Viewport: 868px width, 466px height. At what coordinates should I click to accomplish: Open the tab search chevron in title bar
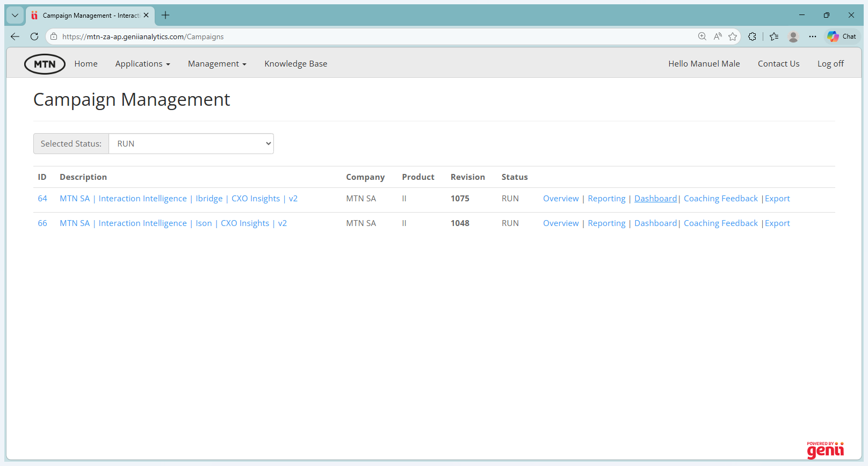15,15
